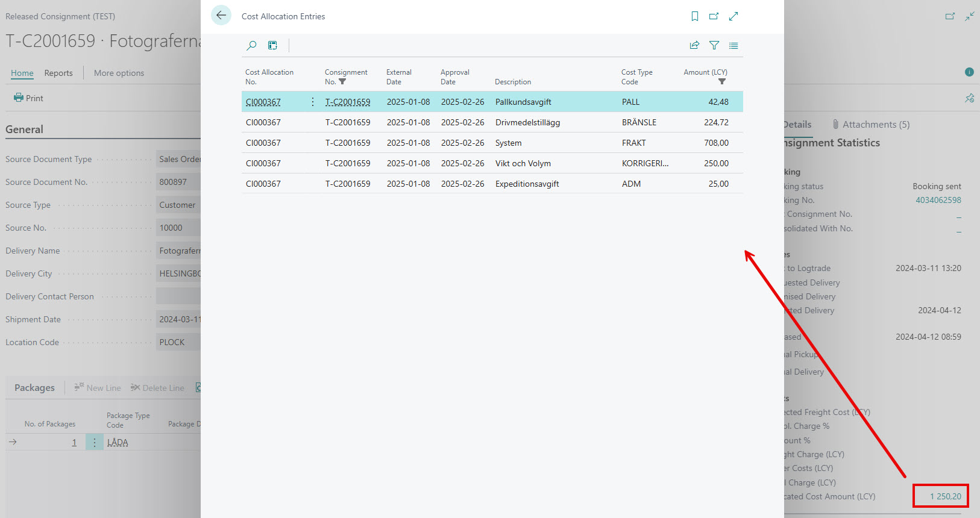Switch list layout using the lines icon
Image resolution: width=980 pixels, height=518 pixels.
click(733, 45)
